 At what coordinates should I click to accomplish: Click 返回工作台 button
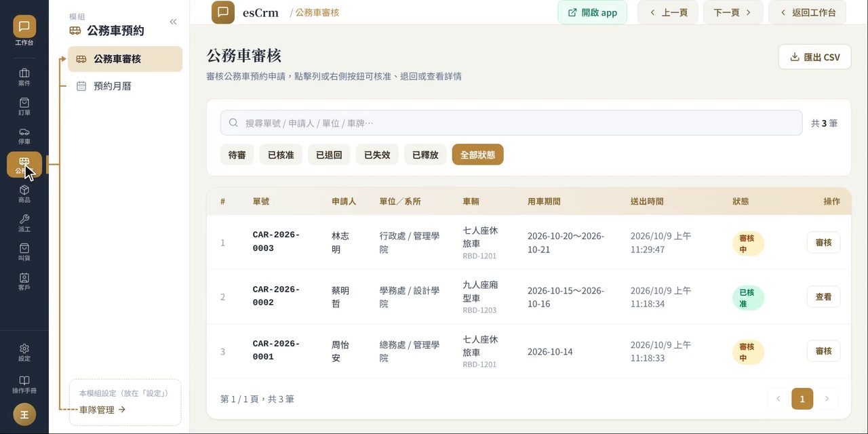point(807,12)
